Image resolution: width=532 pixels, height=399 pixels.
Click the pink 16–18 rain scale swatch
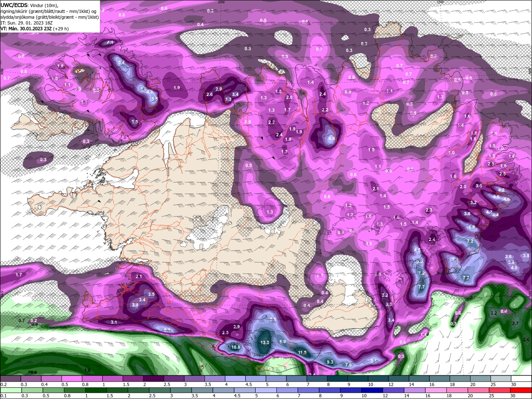coord(436,390)
